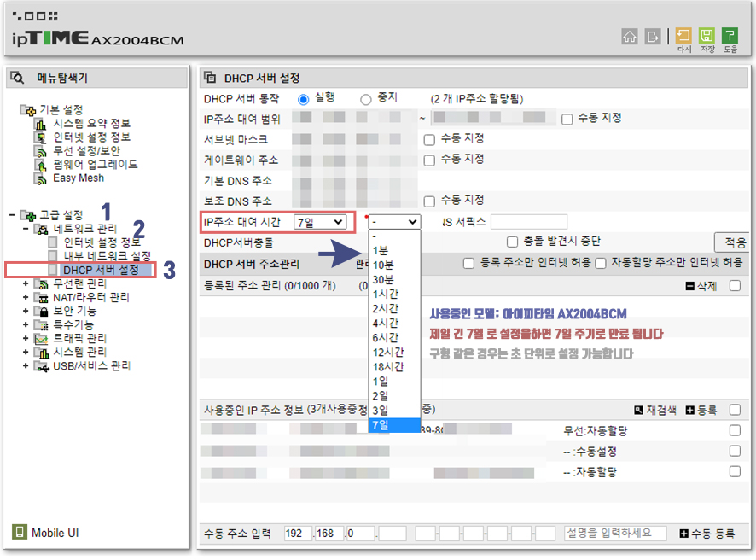This screenshot has width=756, height=560.
Task: Toggle 수동 지정 for 서브넷 마스크
Action: click(x=429, y=140)
